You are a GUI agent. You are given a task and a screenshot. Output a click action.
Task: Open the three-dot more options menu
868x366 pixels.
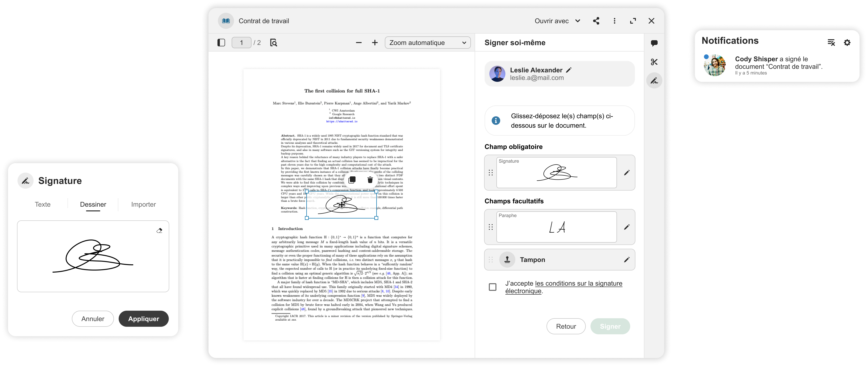pyautogui.click(x=614, y=21)
